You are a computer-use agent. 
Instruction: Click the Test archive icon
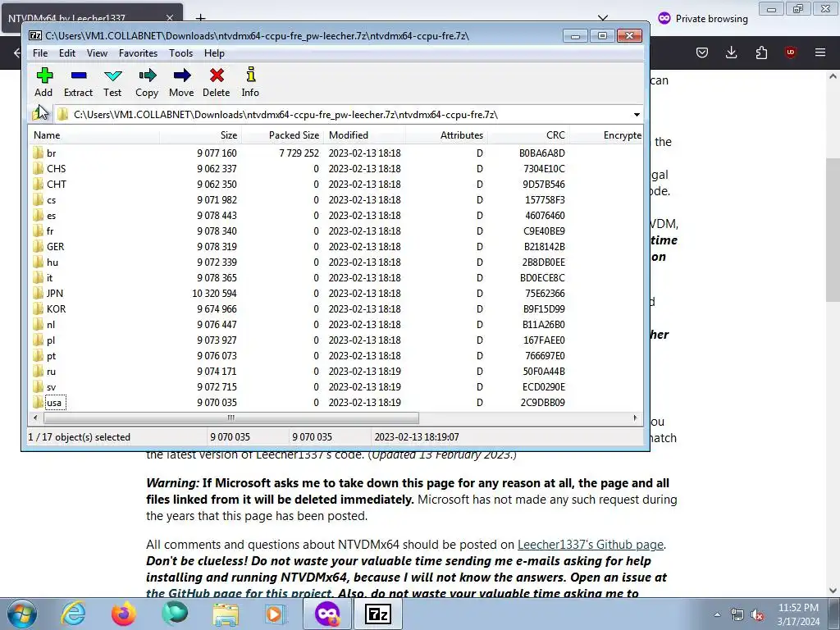tap(112, 75)
